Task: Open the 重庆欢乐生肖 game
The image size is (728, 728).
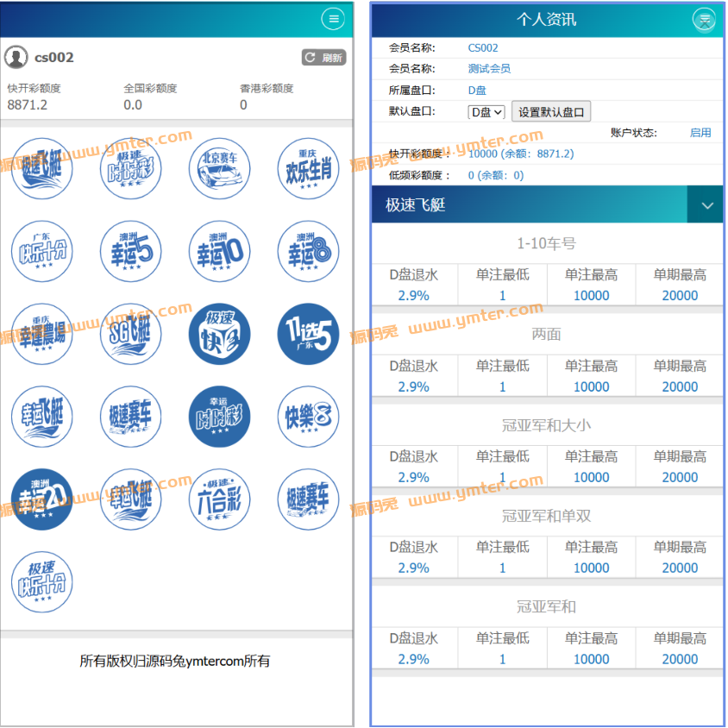Action: click(x=308, y=169)
